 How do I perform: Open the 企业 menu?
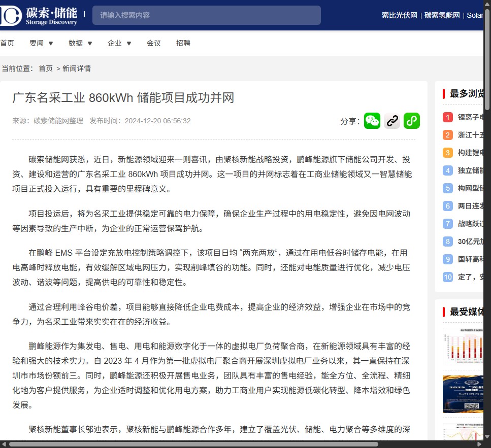click(x=115, y=43)
